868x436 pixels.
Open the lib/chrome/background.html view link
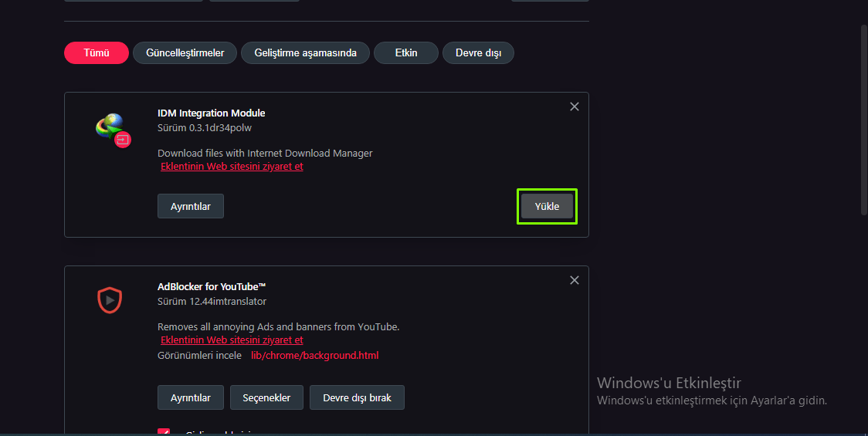click(x=314, y=356)
